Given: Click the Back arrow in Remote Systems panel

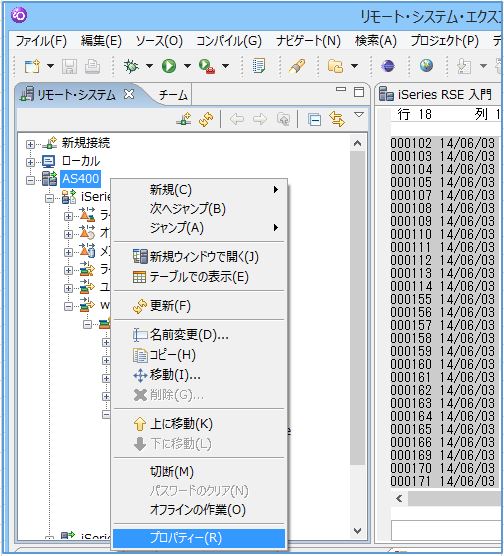Looking at the screenshot, I should point(237,119).
